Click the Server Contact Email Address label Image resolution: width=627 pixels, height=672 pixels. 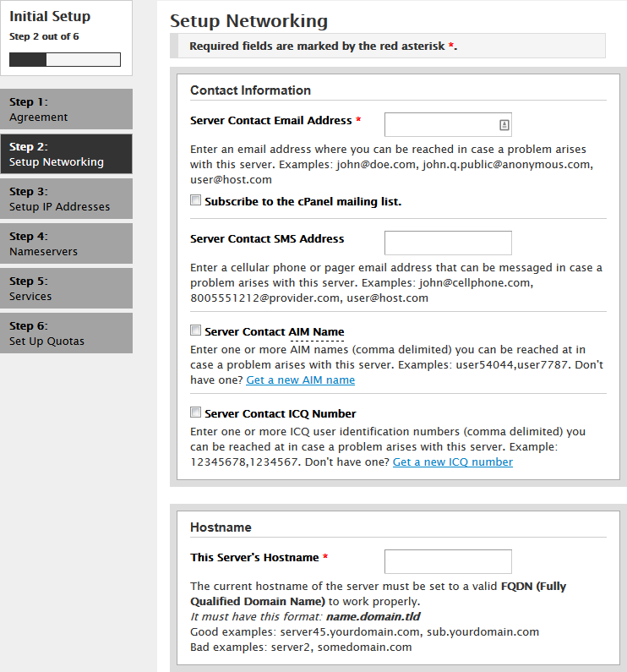[271, 120]
